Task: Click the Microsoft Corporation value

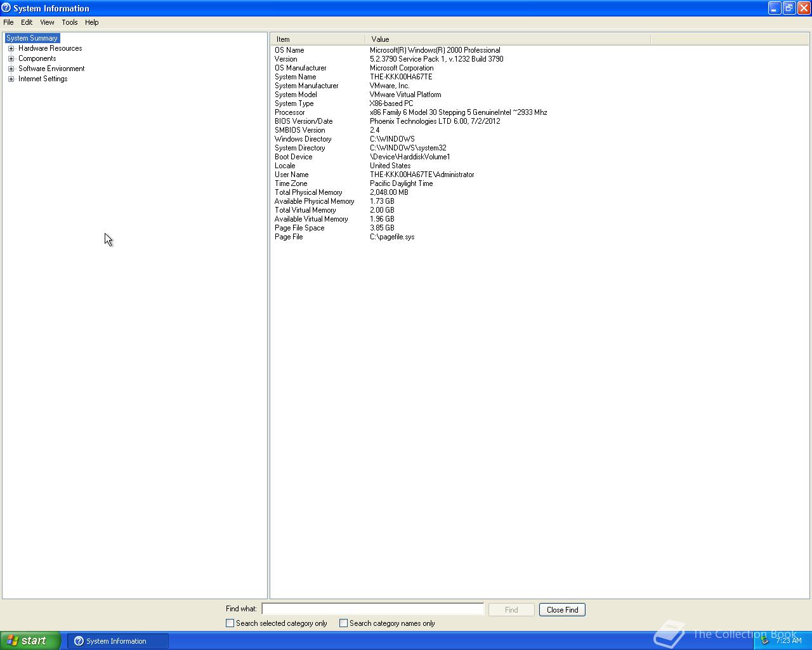Action: pyautogui.click(x=402, y=68)
